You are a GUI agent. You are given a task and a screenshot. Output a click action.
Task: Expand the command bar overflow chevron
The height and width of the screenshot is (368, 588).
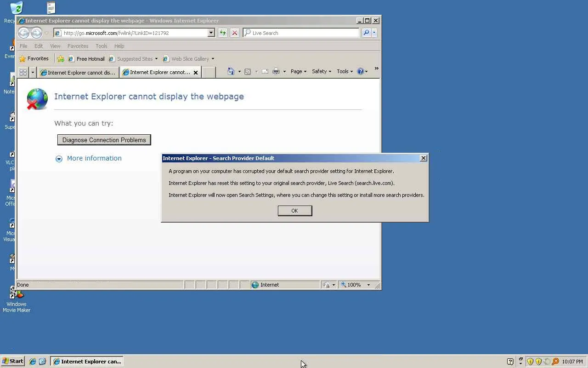coord(376,69)
